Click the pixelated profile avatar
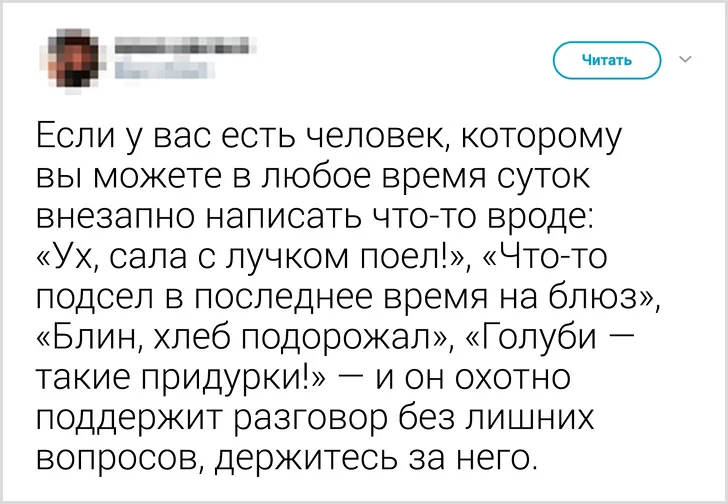This screenshot has width=728, height=504. [75, 55]
